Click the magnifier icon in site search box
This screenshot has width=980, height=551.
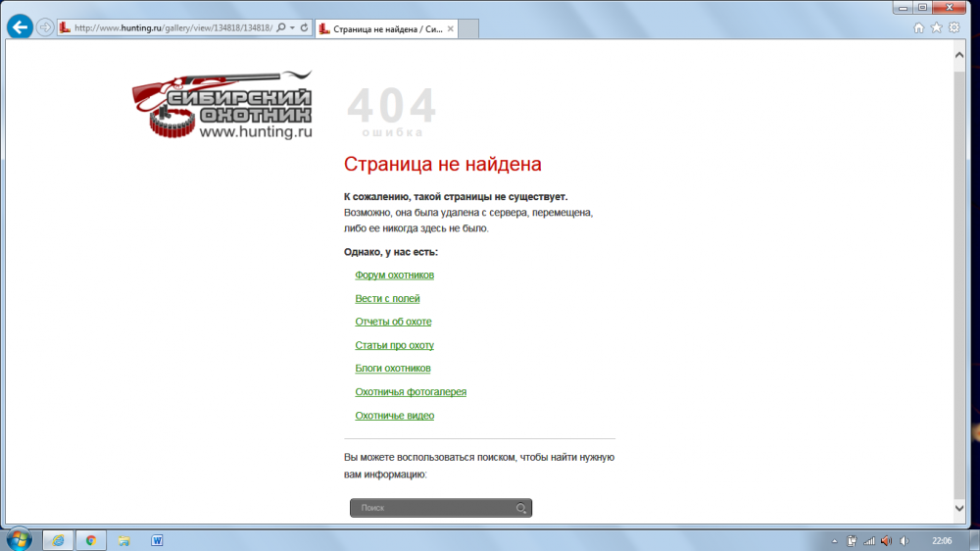pos(521,508)
